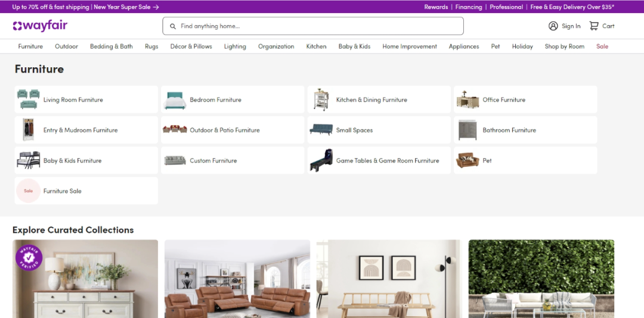644x318 pixels.
Task: Click in the Find anything home search field
Action: 313,26
